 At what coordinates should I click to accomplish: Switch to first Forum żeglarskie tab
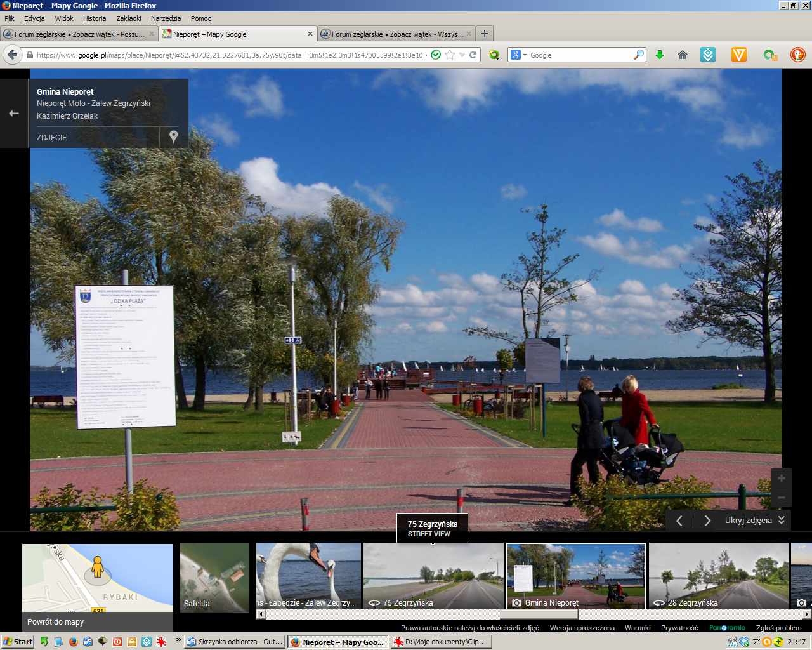click(x=79, y=34)
